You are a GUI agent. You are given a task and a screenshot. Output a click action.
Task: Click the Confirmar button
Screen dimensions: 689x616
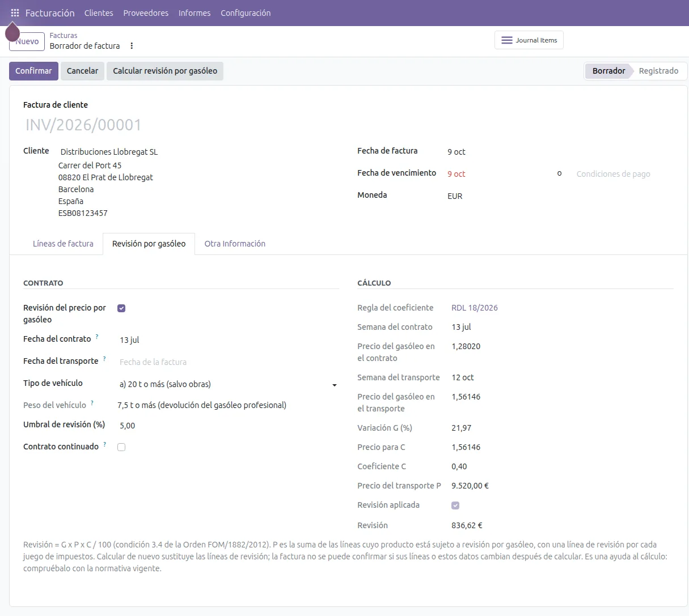(33, 71)
